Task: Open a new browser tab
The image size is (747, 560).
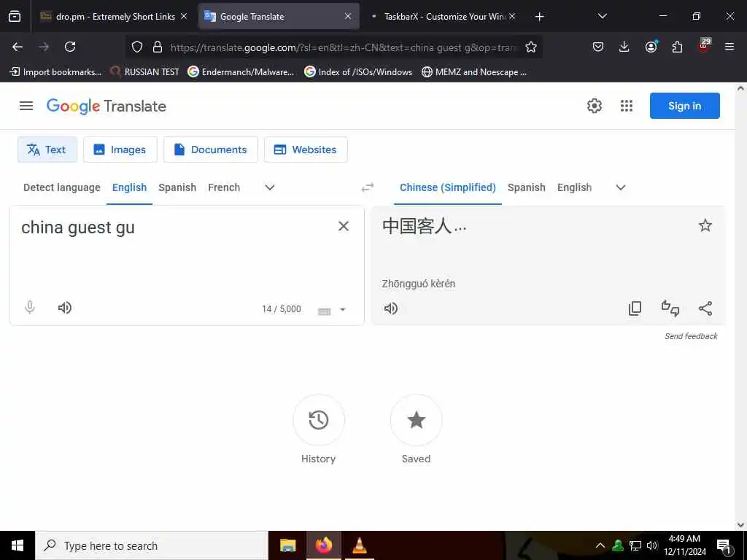Action: [539, 17]
